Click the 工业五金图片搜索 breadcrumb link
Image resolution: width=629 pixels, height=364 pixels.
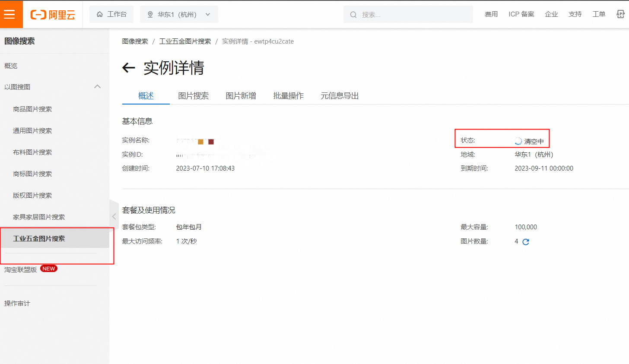(185, 41)
